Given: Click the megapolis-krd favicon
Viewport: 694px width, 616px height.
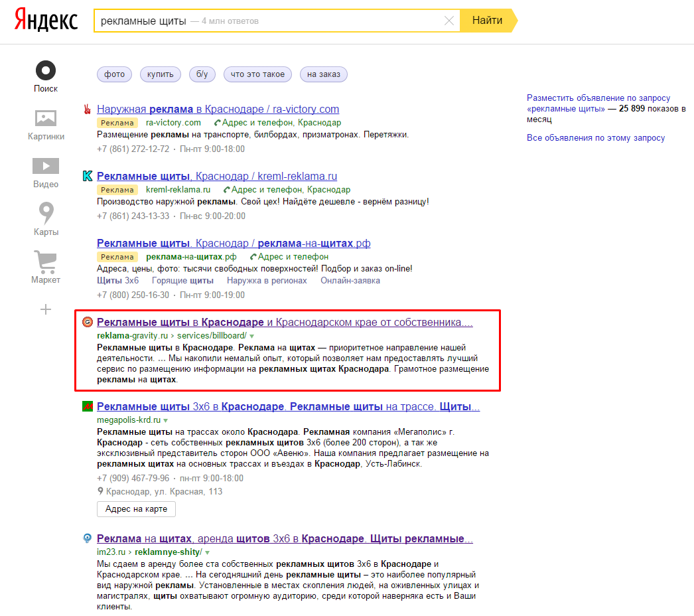Looking at the screenshot, I should point(88,406).
